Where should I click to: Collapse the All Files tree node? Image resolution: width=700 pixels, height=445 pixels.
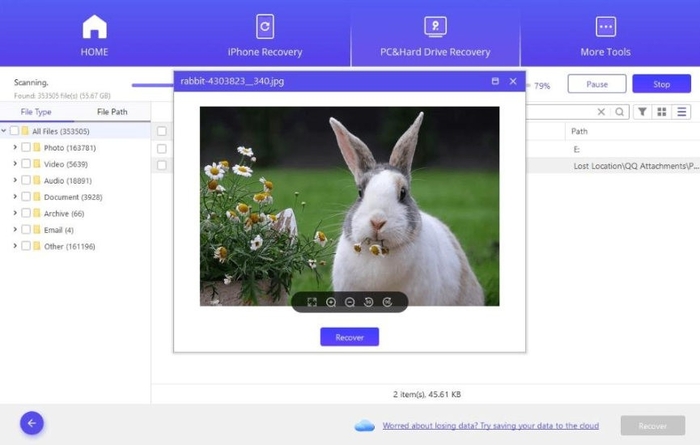pyautogui.click(x=4, y=131)
